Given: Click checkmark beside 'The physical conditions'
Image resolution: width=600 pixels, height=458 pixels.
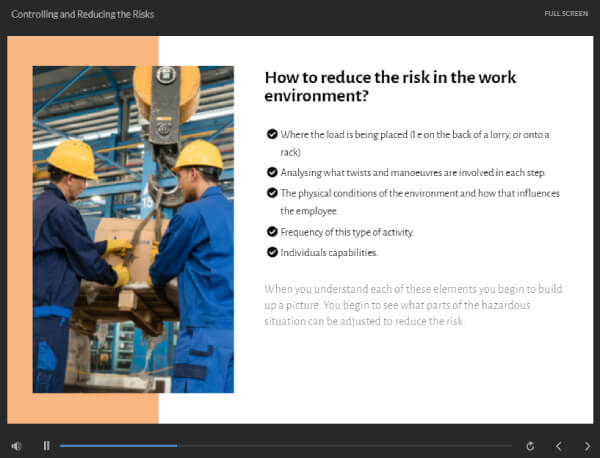Looking at the screenshot, I should [x=272, y=192].
